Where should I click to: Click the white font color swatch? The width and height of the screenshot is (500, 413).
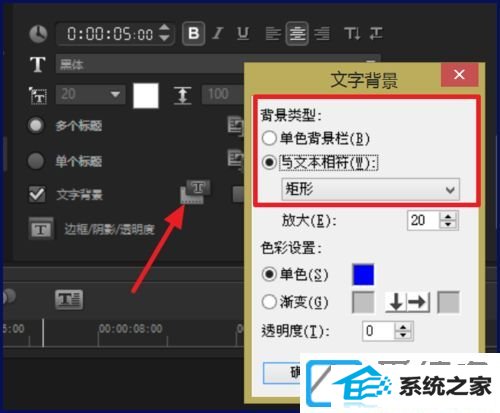coord(146,96)
